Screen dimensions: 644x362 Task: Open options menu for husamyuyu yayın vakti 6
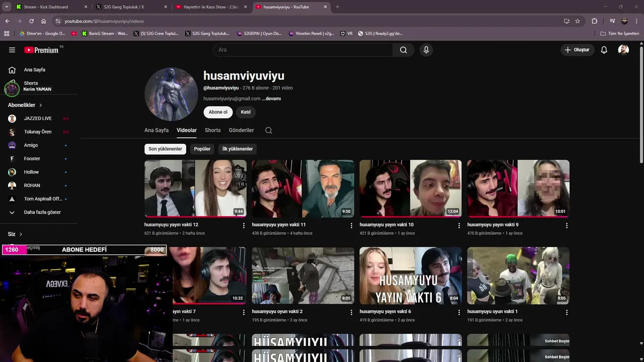click(459, 312)
